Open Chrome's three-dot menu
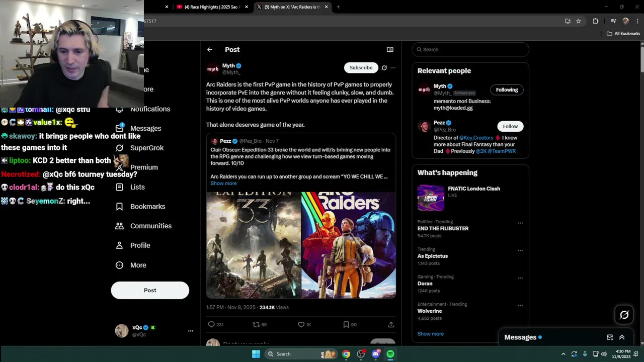The image size is (644, 362). pyautogui.click(x=637, y=21)
